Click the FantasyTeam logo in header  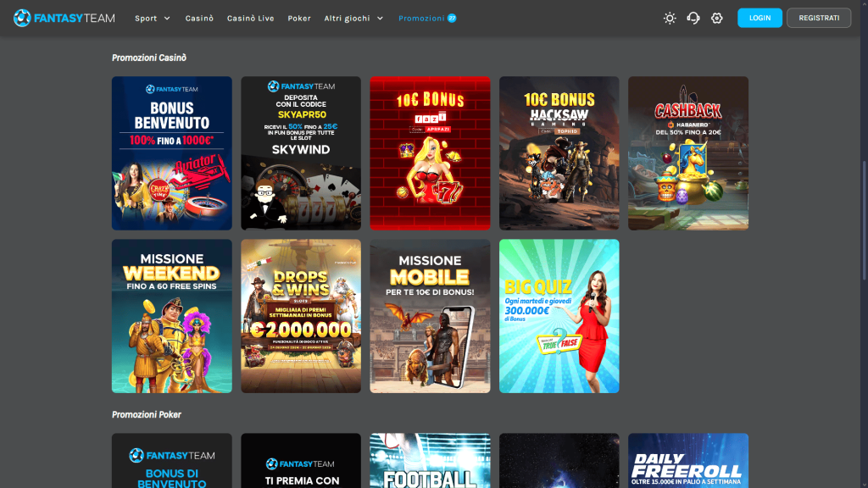(x=64, y=18)
